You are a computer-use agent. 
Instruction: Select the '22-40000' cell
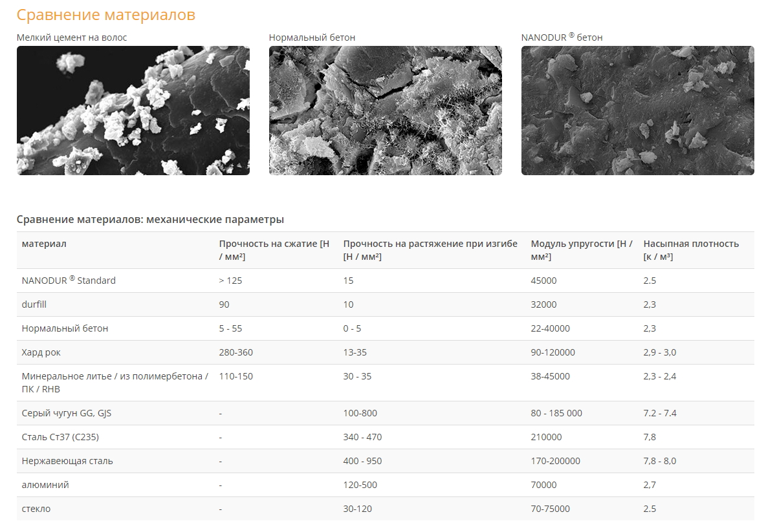click(x=550, y=328)
